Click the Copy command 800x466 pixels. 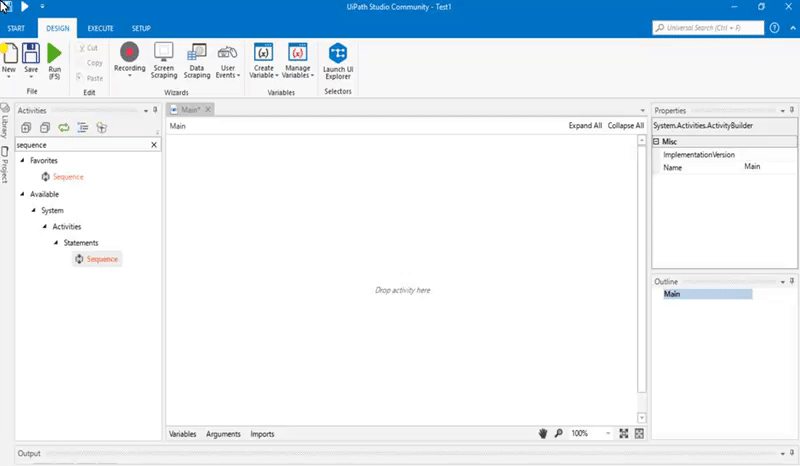[x=94, y=63]
